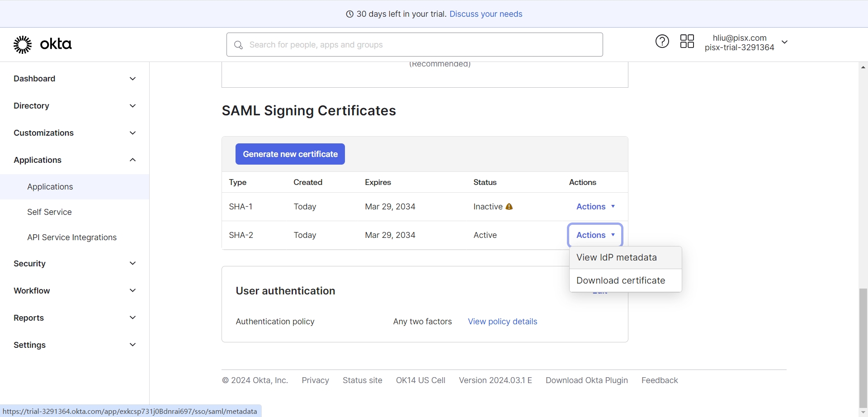Open Actions dropdown for SHA-1 certificate

coord(595,207)
